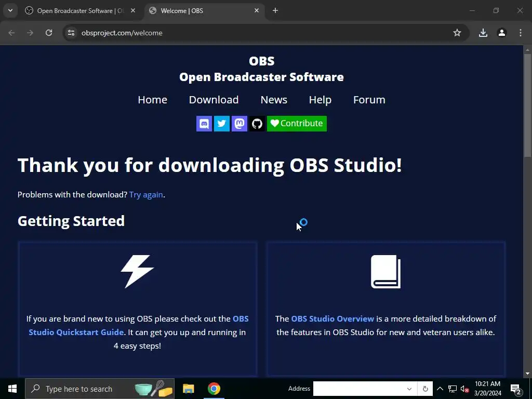This screenshot has width=532, height=399.
Task: Visit the Forum menu item
Action: 369,100
